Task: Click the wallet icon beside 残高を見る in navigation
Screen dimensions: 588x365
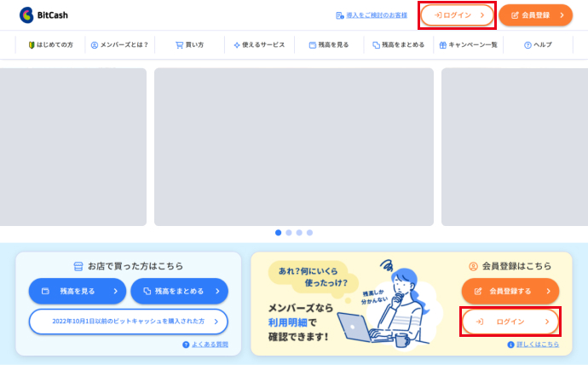Action: (x=313, y=45)
